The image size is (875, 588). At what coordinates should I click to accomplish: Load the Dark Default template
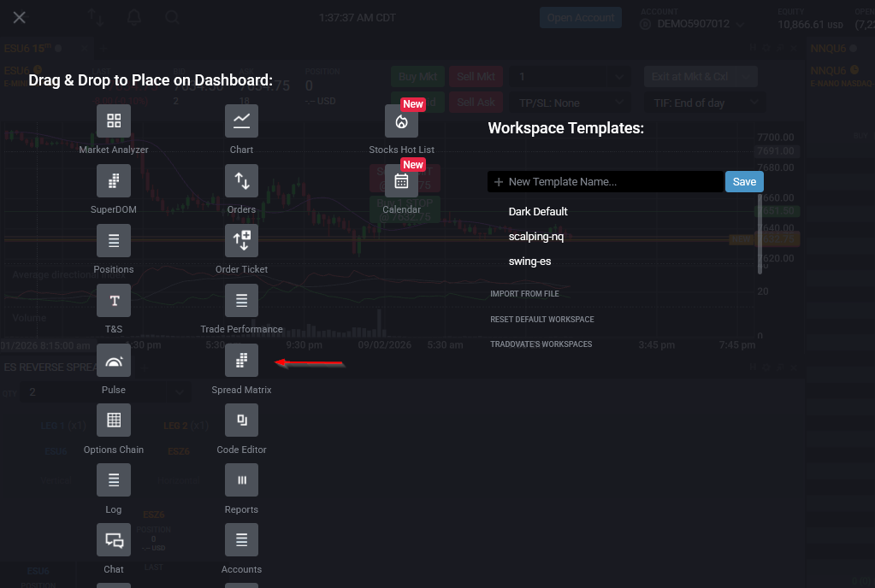coord(538,212)
